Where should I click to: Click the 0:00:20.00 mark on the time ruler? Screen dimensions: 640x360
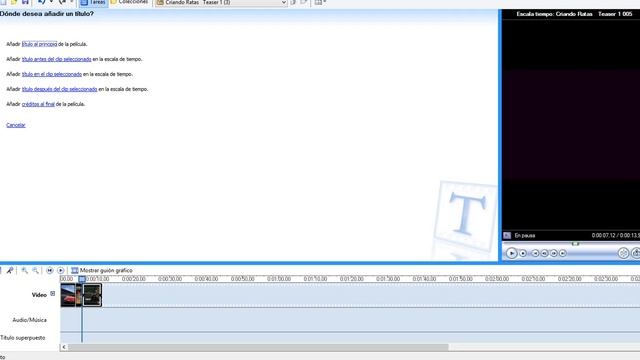133,279
